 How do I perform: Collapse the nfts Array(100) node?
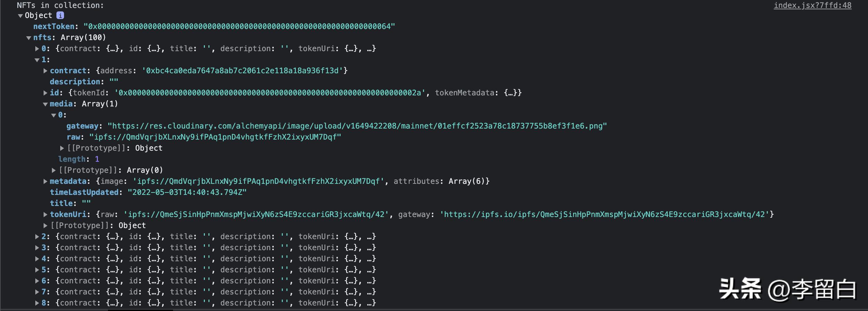coord(29,38)
